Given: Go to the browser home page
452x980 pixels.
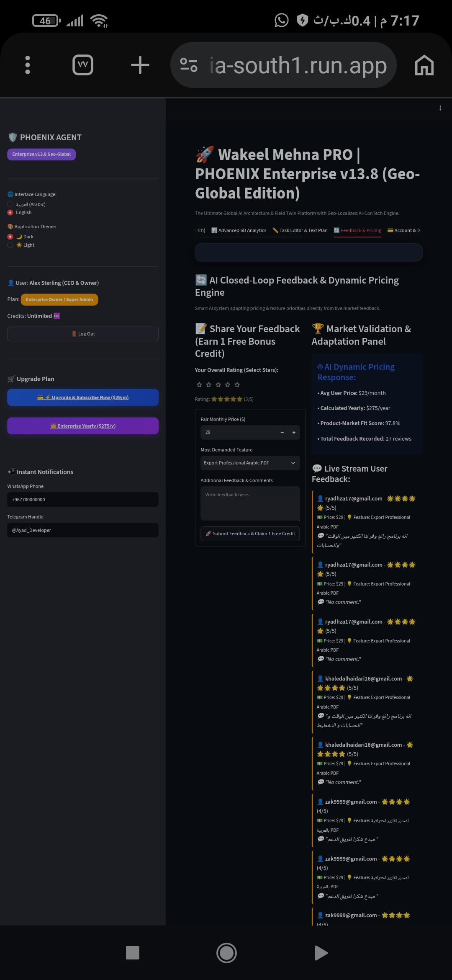Looking at the screenshot, I should click(424, 65).
